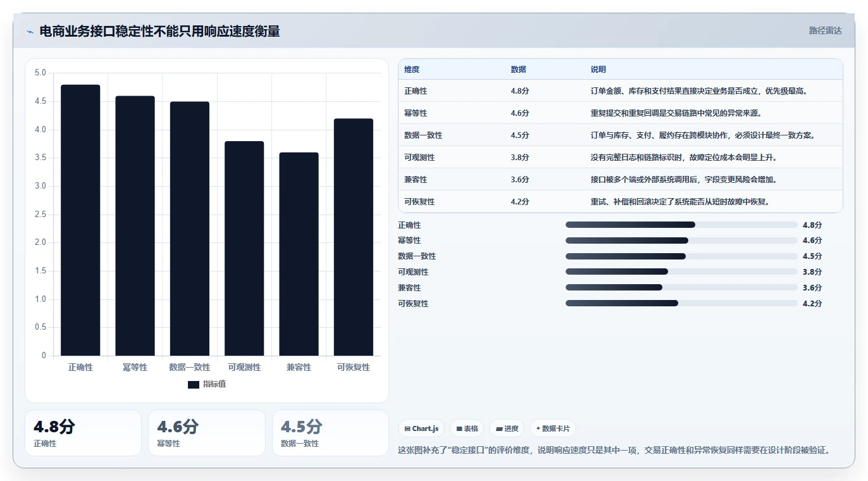Click the 数据一致性 progress bar
Viewport: 868px width, 481px height.
681,256
